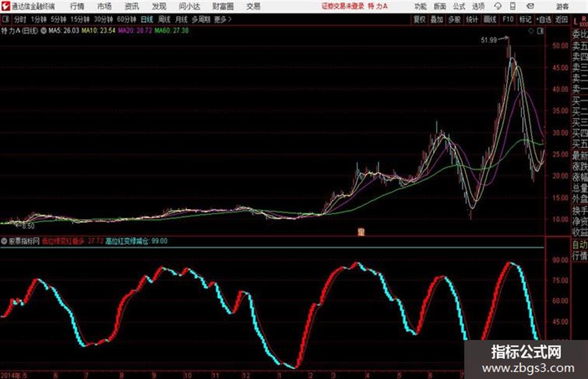Open the 问小达 menu
Screen dimensions: 588x379
tap(189, 6)
